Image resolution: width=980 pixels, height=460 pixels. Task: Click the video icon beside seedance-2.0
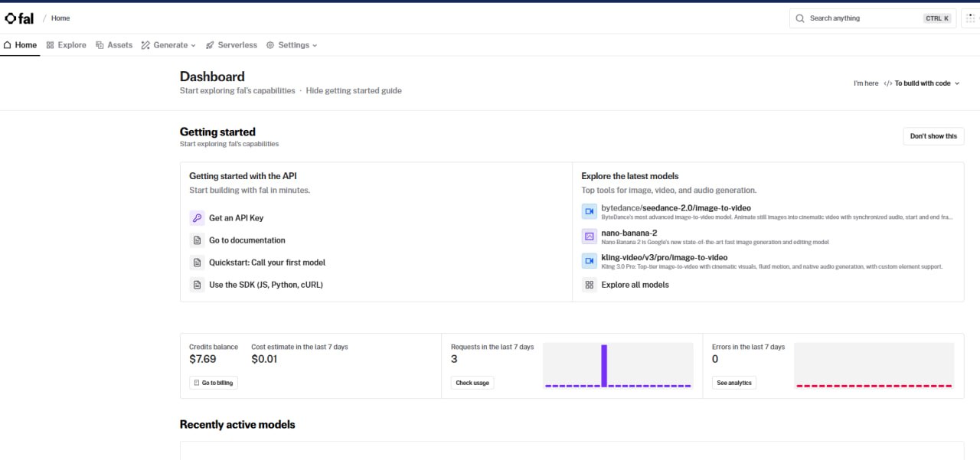(x=589, y=211)
